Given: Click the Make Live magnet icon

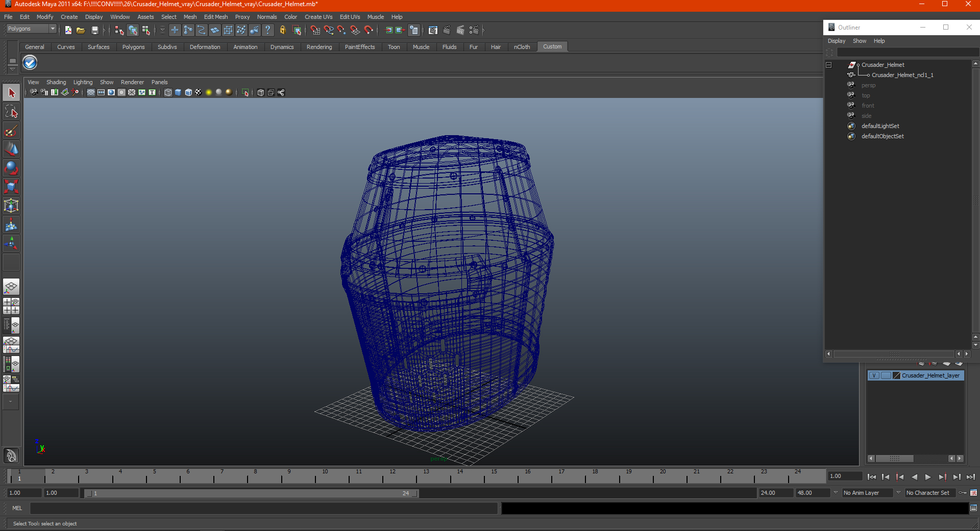Looking at the screenshot, I should click(368, 31).
